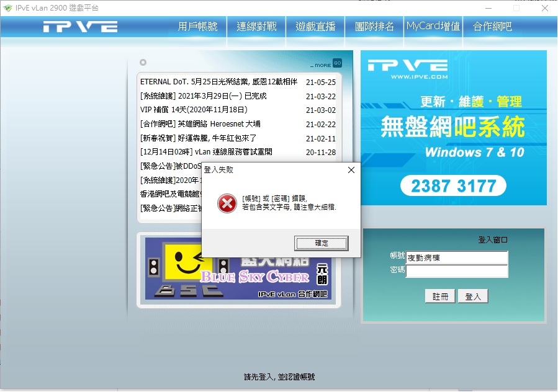The image size is (558, 392).
Task: Minimize the IPvE vLan window
Action: tap(488, 8)
